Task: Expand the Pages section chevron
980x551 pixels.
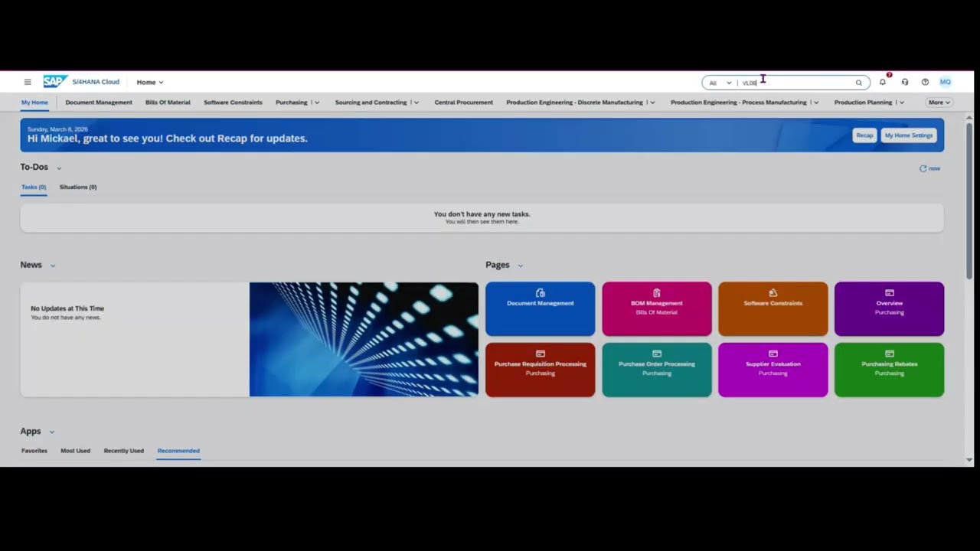Action: pos(521,266)
